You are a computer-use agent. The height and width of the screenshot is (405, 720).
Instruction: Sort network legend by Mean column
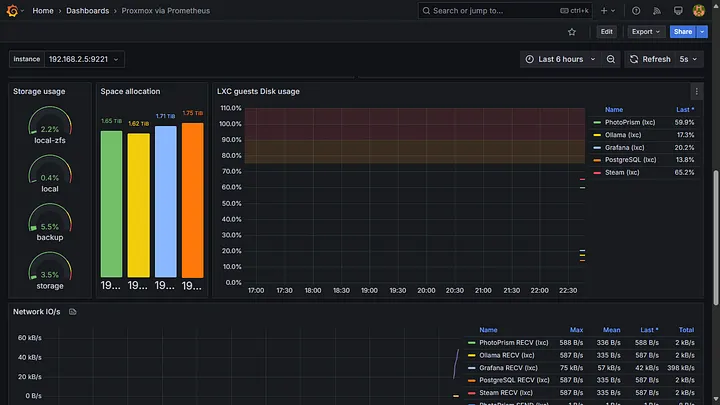[x=611, y=330]
